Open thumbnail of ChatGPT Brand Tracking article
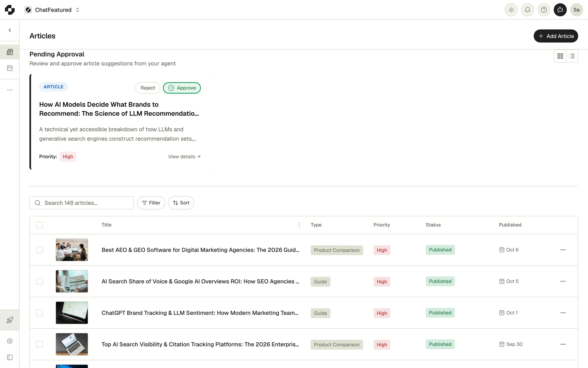The height and width of the screenshot is (368, 588). click(72, 313)
